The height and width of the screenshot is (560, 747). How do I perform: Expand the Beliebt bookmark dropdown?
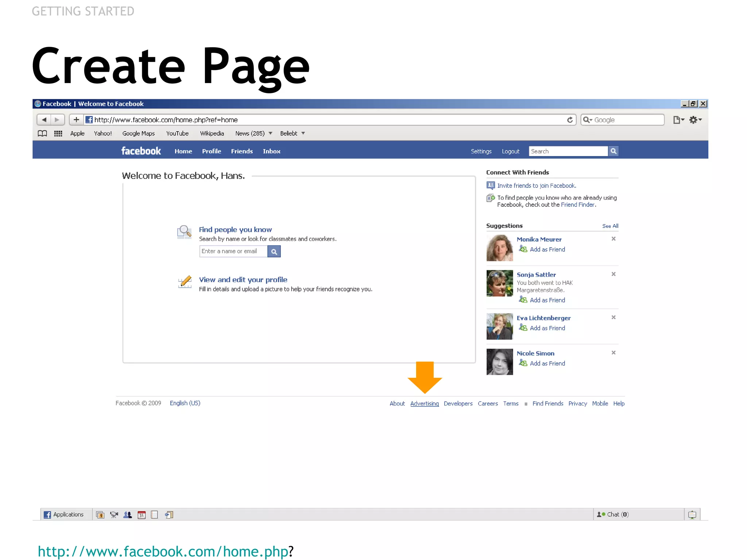point(303,133)
